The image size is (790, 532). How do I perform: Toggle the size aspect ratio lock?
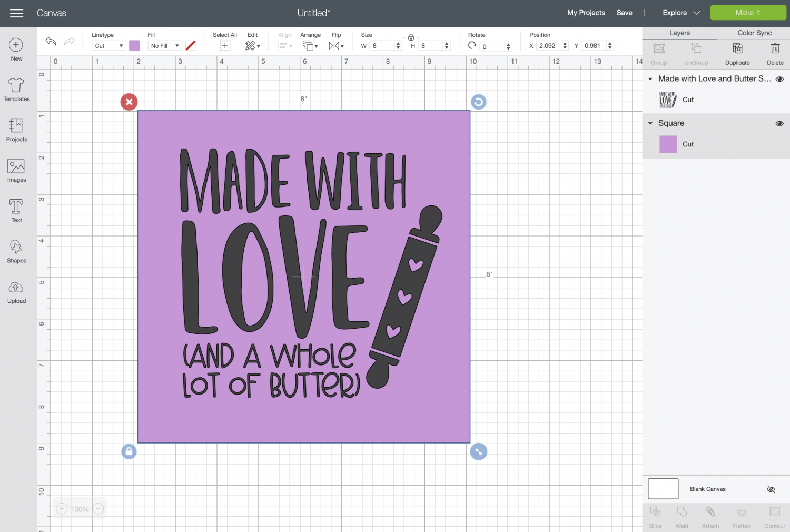pos(411,37)
